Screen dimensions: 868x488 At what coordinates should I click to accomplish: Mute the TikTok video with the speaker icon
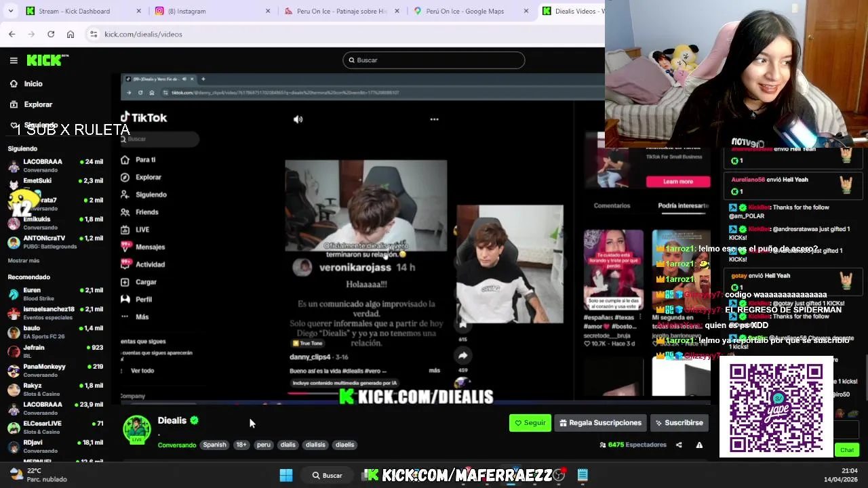298,119
